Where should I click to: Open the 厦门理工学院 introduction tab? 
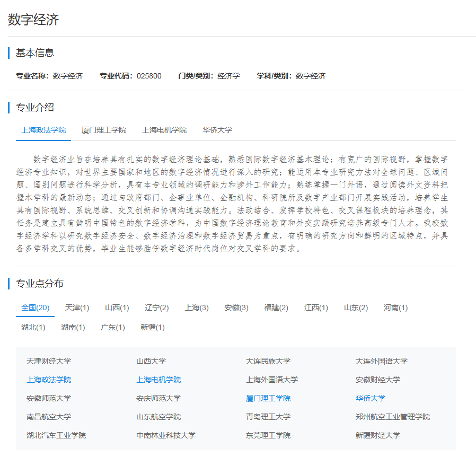(104, 130)
